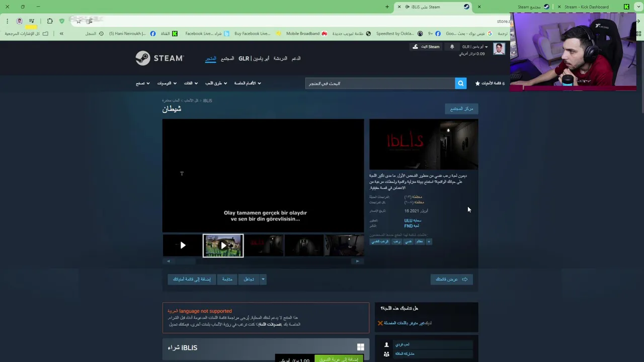Open the language preferences link in the warning
This screenshot has width=644, height=362.
point(270,324)
